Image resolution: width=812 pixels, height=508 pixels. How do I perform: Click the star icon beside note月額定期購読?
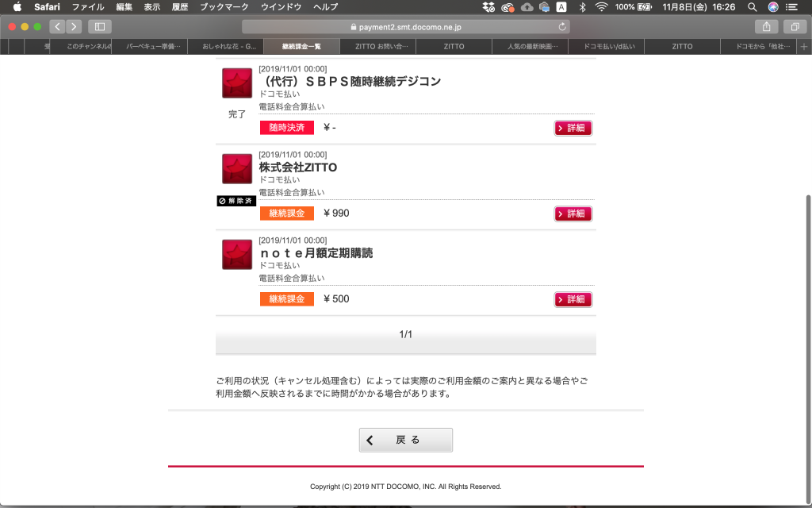click(x=237, y=254)
